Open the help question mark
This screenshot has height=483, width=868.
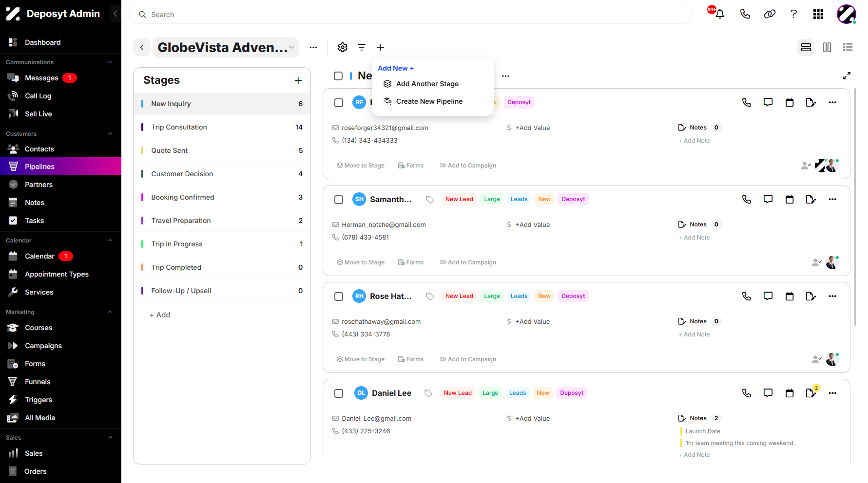coord(793,14)
